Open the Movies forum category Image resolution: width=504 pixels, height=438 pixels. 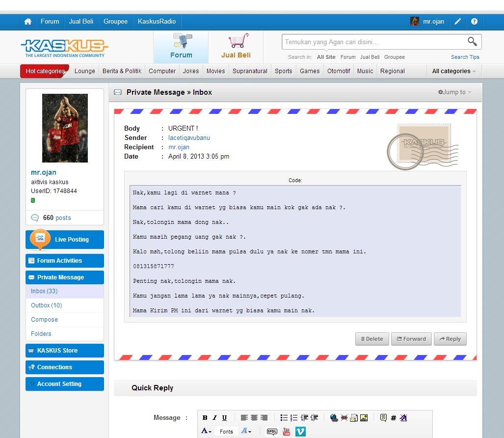pyautogui.click(x=215, y=71)
